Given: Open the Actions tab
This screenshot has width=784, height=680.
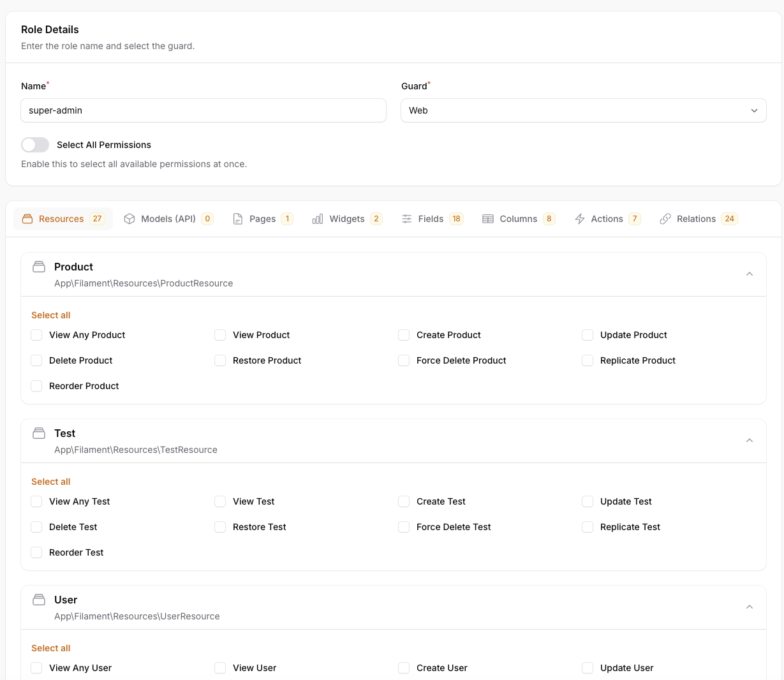Looking at the screenshot, I should pos(607,219).
